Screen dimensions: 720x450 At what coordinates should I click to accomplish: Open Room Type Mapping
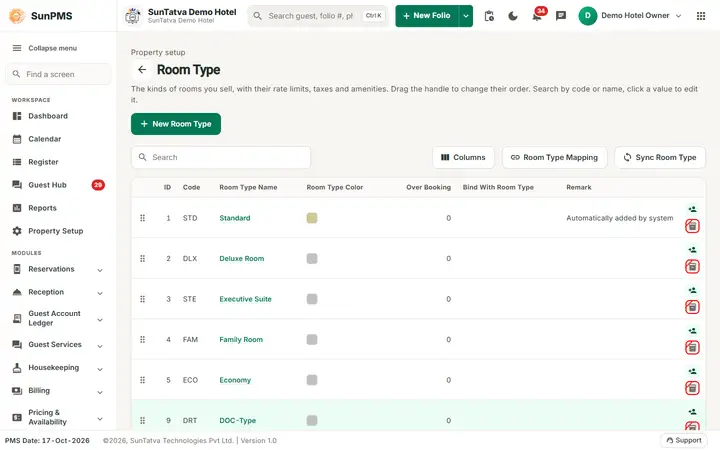554,158
